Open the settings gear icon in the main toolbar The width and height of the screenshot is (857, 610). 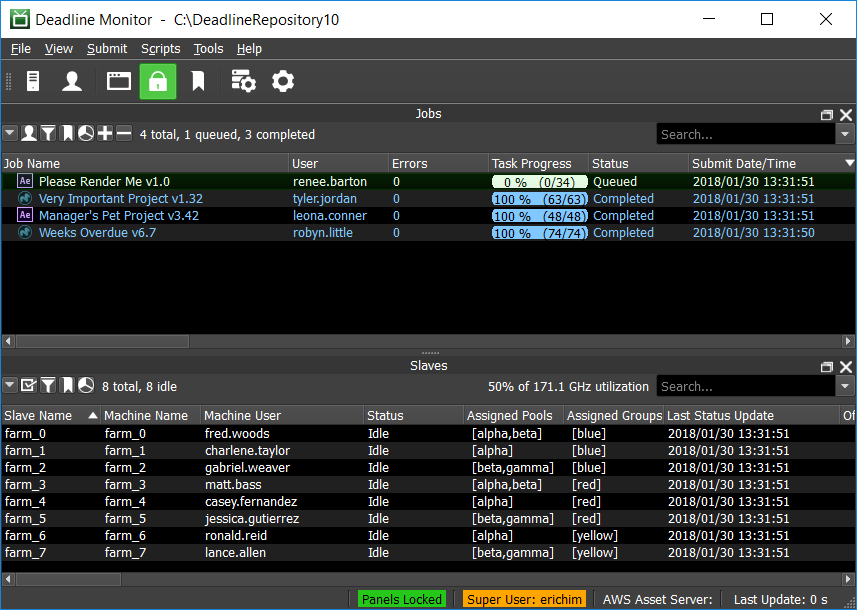283,81
